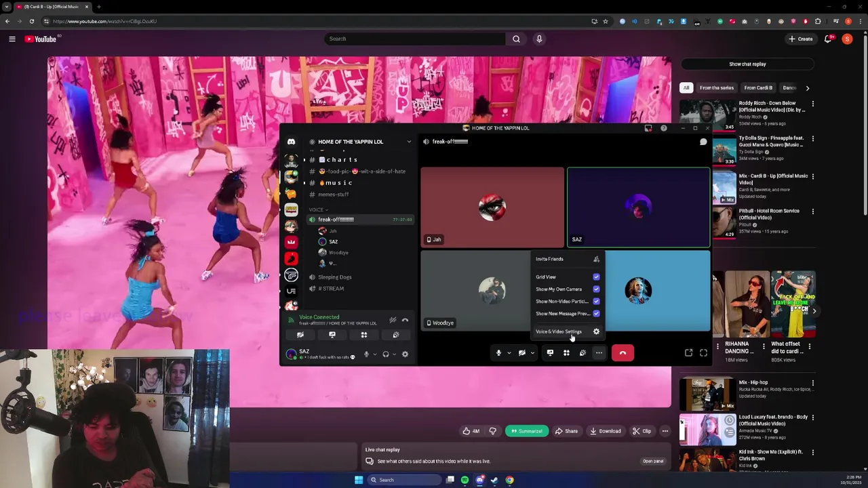Click Show chat replay button
868x488 pixels.
pyautogui.click(x=747, y=64)
